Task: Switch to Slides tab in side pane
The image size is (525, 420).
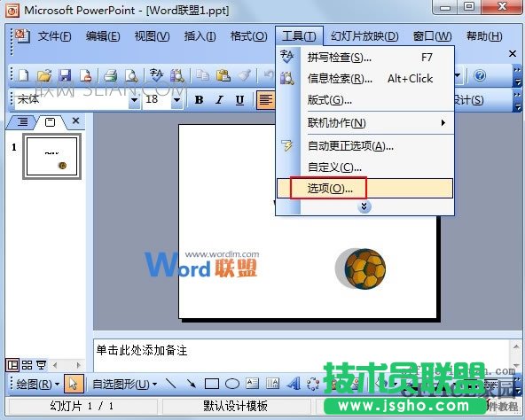Action: (51, 122)
